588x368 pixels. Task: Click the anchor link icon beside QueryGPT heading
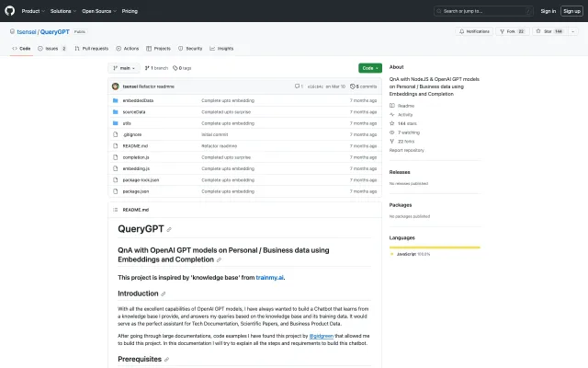point(169,229)
